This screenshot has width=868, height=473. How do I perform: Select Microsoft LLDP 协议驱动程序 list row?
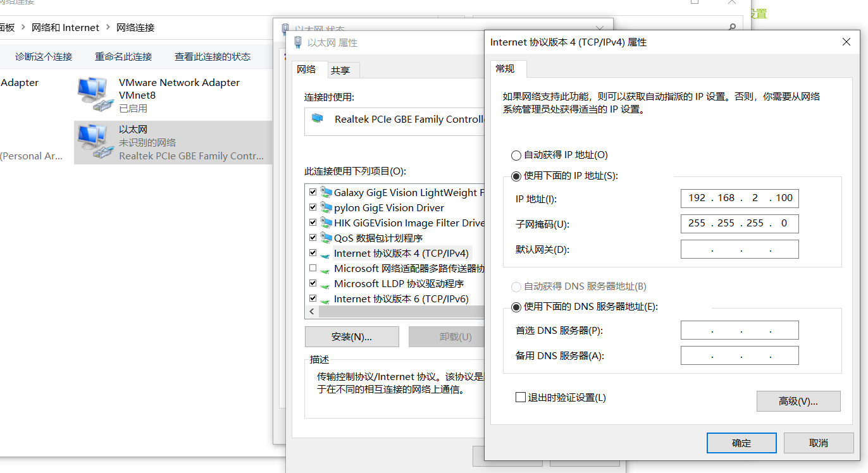pos(395,283)
